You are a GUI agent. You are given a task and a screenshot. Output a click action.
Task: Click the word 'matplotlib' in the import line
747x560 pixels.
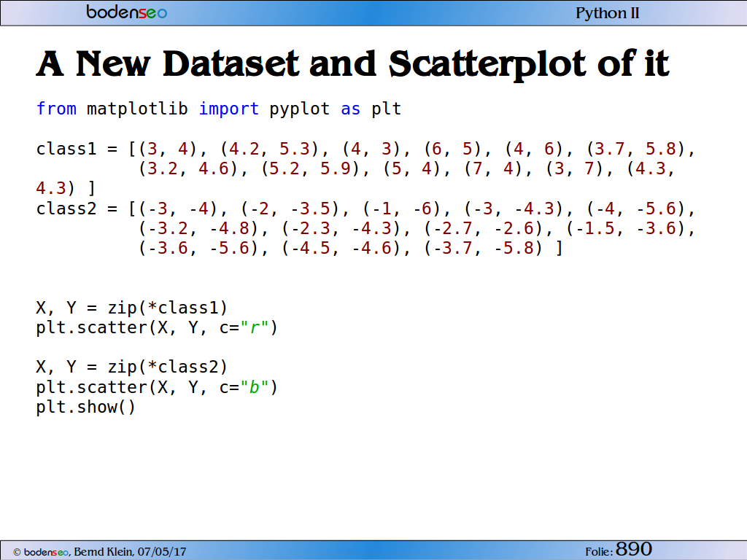coord(137,109)
